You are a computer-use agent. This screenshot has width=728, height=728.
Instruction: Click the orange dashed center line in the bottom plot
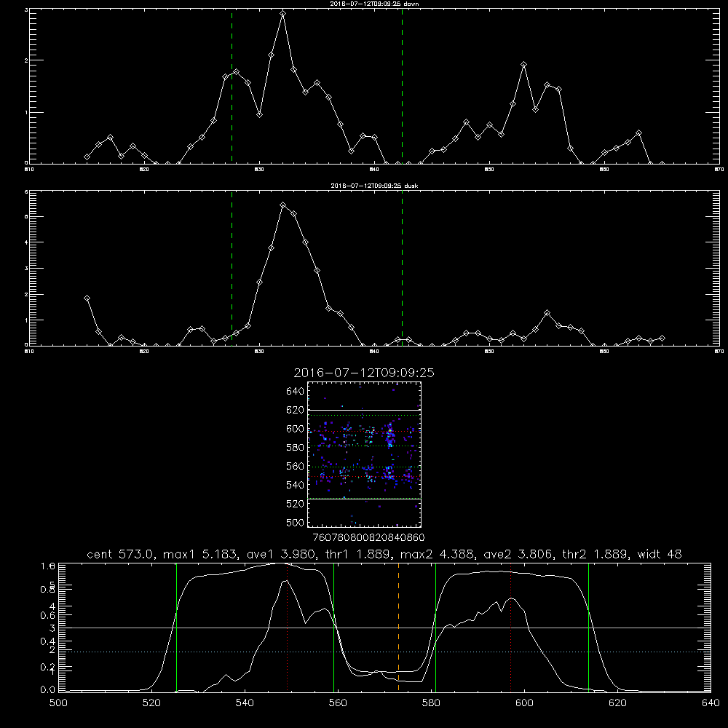(398, 628)
